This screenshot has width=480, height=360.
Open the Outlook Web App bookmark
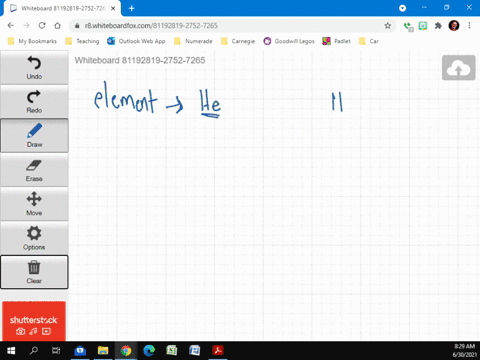tap(136, 41)
